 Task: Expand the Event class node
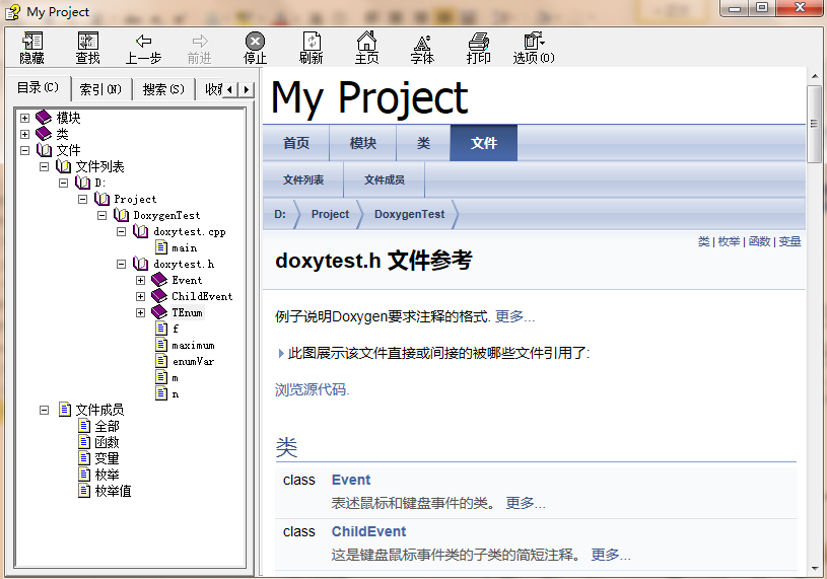140,280
